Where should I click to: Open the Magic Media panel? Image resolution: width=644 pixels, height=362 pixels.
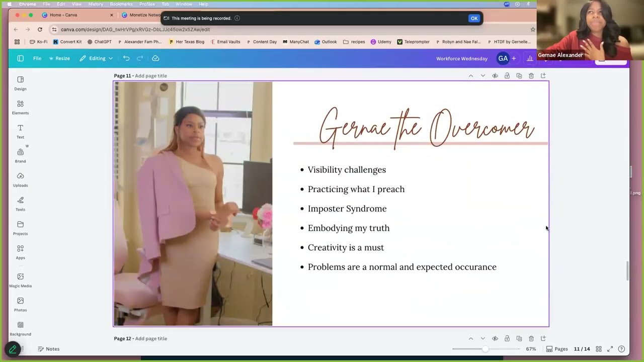20,281
